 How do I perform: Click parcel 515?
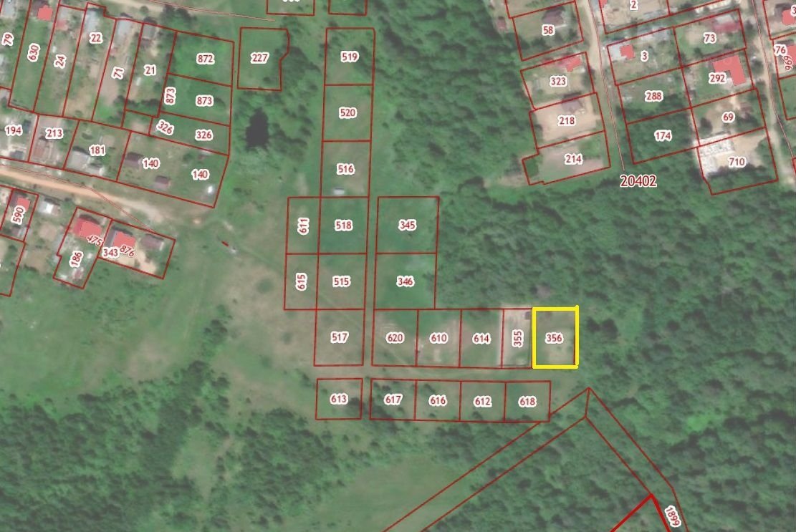pos(342,281)
